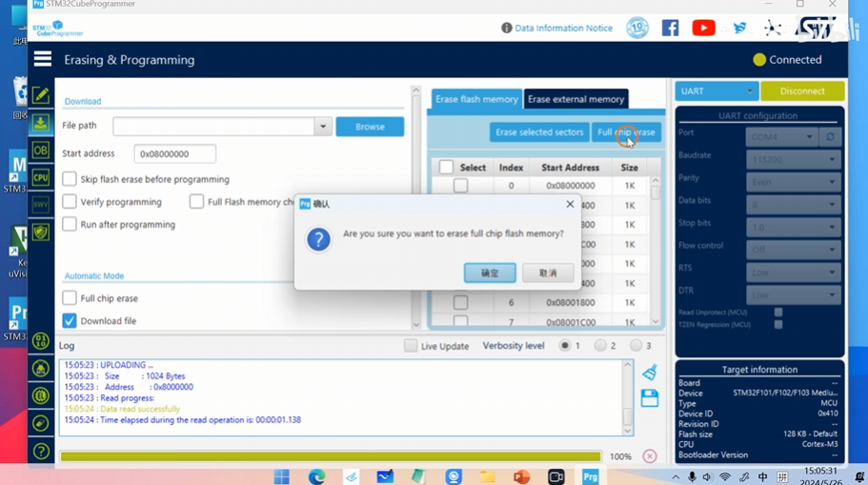Tick Full Flash memory checksum checkbox
Viewport: 868px width, 485px height.
[x=196, y=202]
